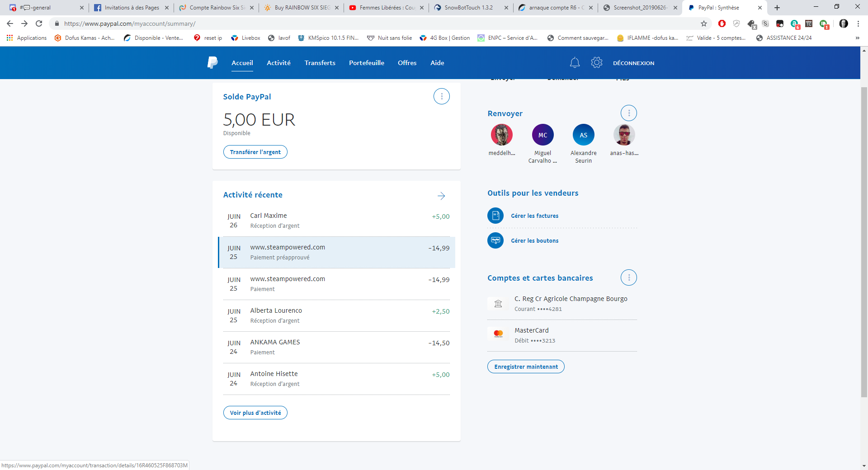The width and height of the screenshot is (868, 470).
Task: Open the Renvoyer section options menu
Action: pos(629,113)
